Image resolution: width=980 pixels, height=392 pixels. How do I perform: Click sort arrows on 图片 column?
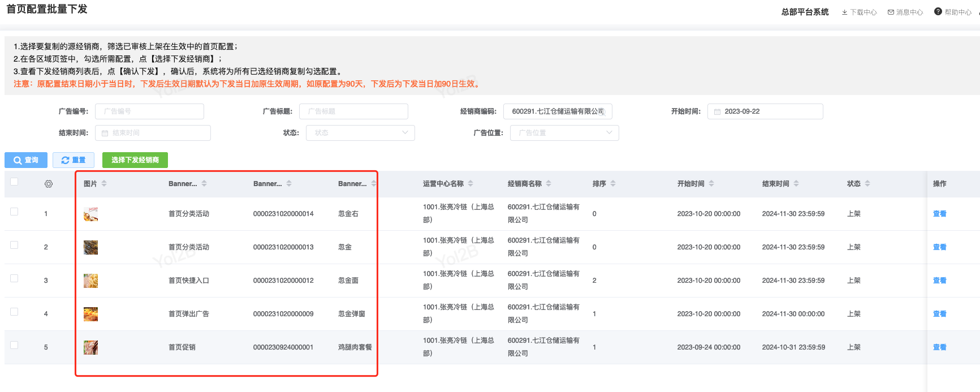point(104,184)
